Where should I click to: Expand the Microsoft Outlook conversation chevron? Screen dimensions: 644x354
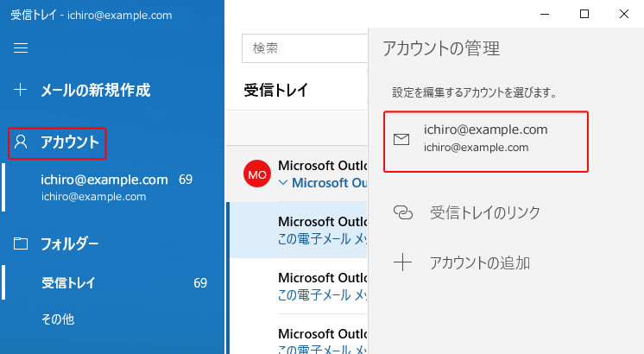(284, 183)
